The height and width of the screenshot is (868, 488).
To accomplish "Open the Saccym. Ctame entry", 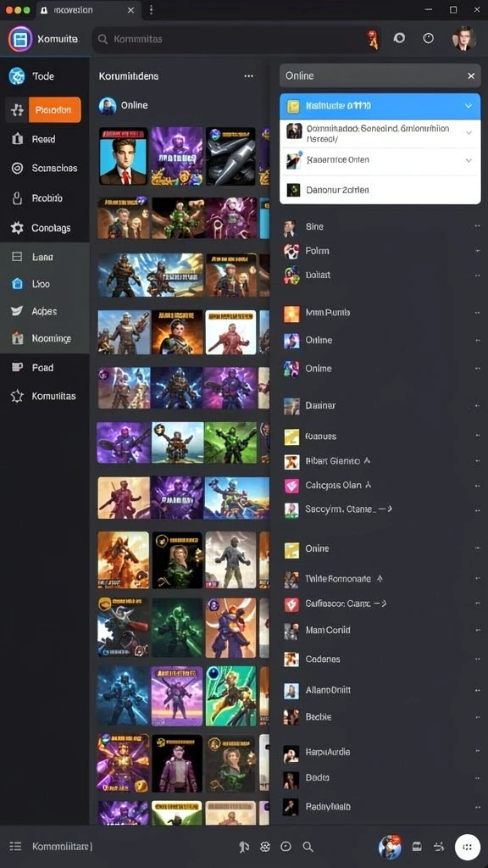I will click(x=380, y=509).
